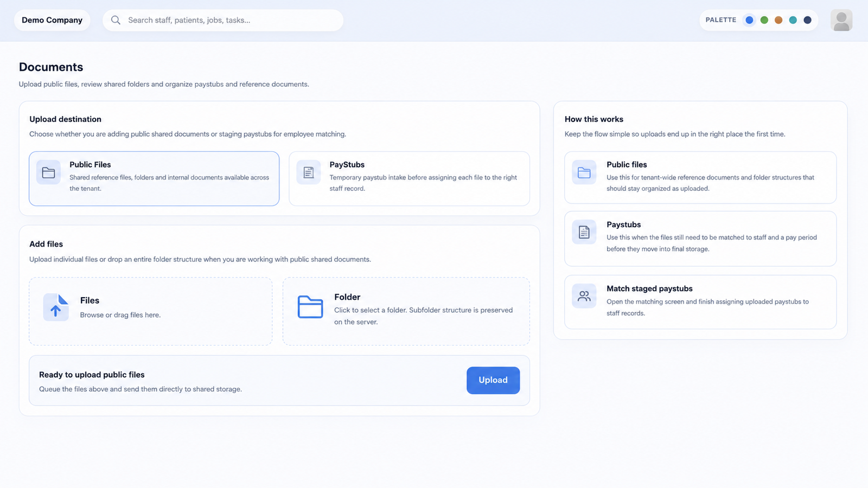Click Public files icon in How this works
This screenshot has width=868, height=488.
click(584, 172)
